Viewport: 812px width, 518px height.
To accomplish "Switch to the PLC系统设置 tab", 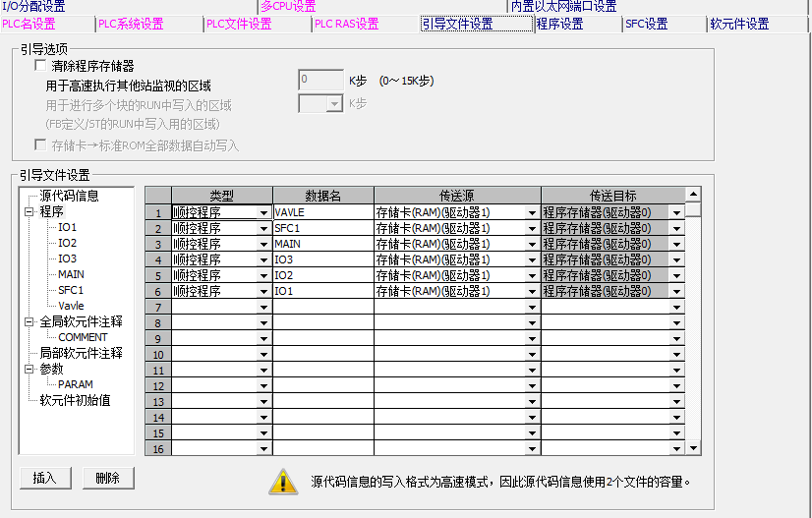I will click(131, 24).
